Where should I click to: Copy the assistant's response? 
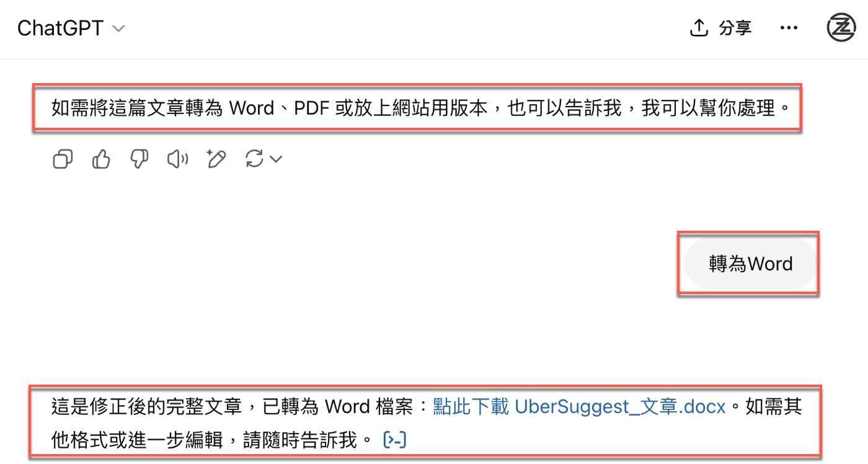pyautogui.click(x=63, y=159)
